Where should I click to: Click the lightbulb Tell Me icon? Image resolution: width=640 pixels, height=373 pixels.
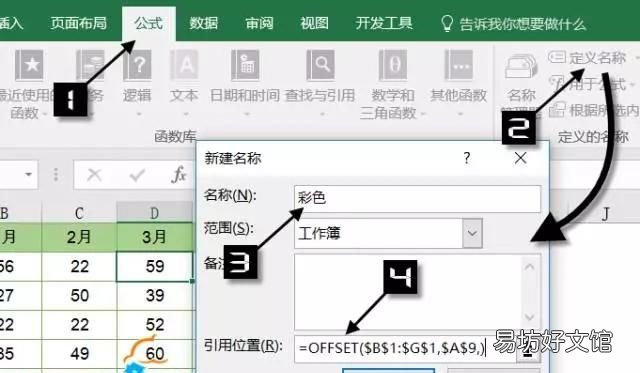(447, 24)
